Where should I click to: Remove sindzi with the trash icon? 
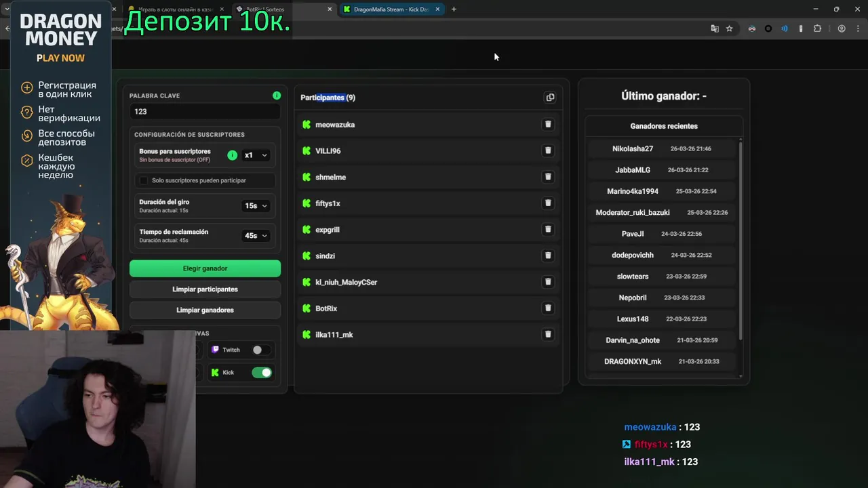548,256
